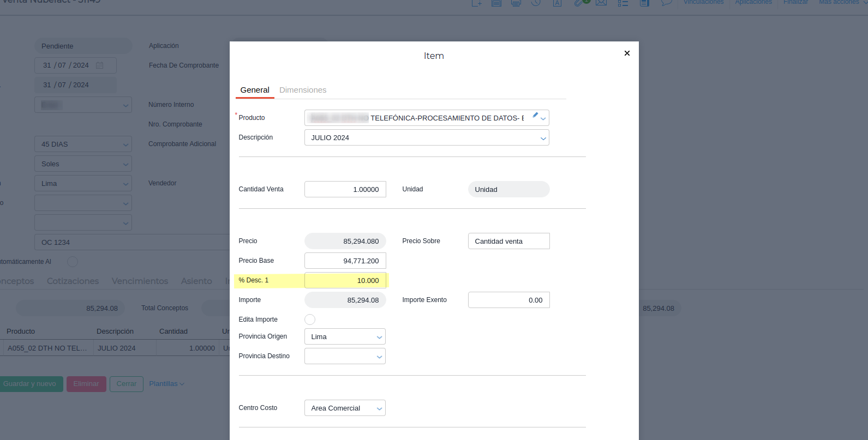Open the Provincia Origen dropdown showing Lima
The height and width of the screenshot is (440, 868).
[x=379, y=337]
